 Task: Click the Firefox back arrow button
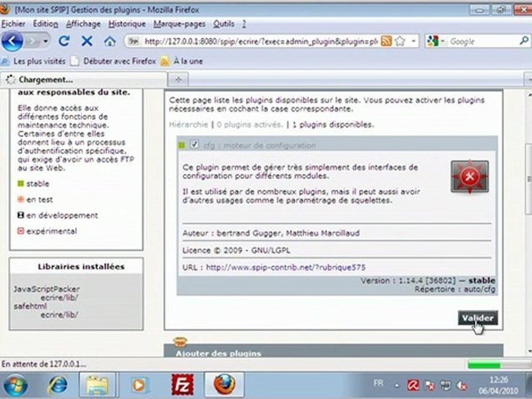point(12,42)
